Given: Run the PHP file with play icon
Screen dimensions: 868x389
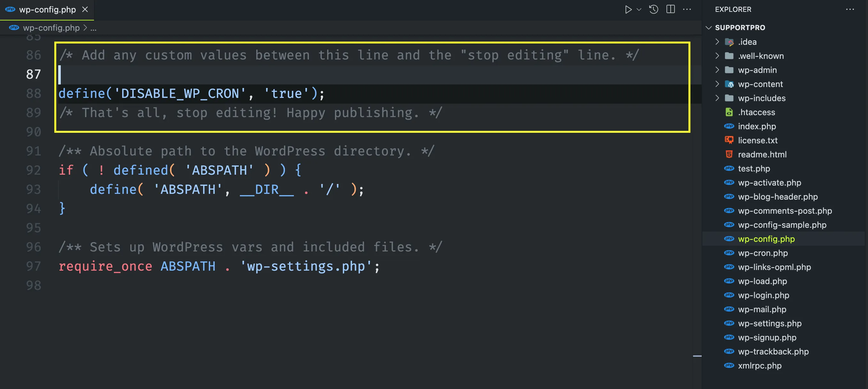Looking at the screenshot, I should (x=628, y=10).
